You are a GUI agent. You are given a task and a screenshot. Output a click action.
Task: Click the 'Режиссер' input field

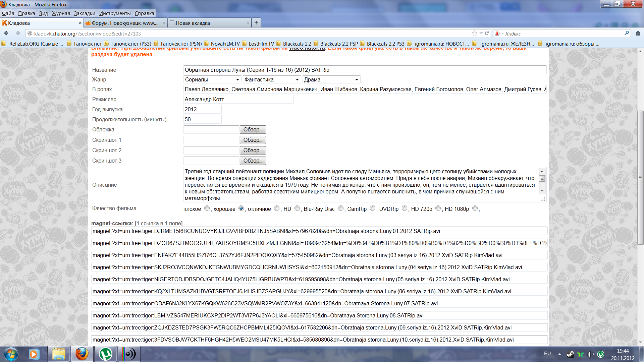(238, 100)
